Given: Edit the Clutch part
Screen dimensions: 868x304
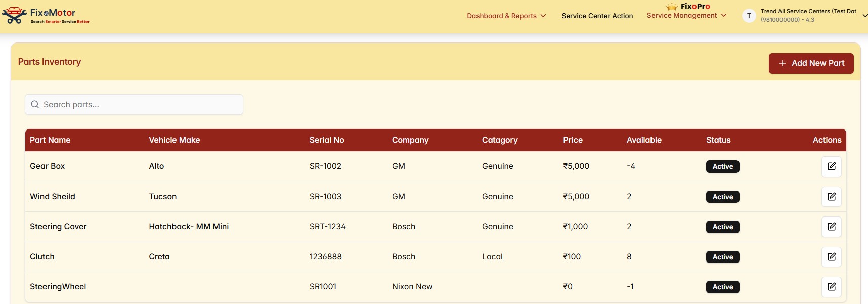Looking at the screenshot, I should tap(831, 257).
